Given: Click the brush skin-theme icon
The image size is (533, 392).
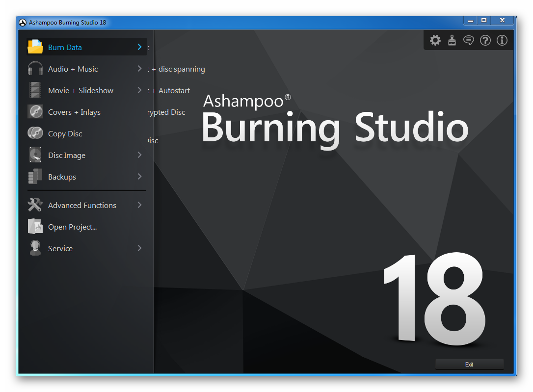Looking at the screenshot, I should [452, 40].
